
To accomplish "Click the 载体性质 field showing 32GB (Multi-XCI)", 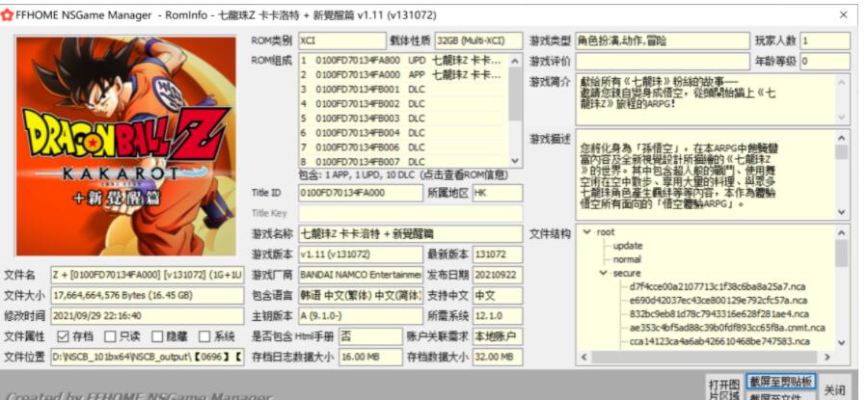I will coord(478,40).
